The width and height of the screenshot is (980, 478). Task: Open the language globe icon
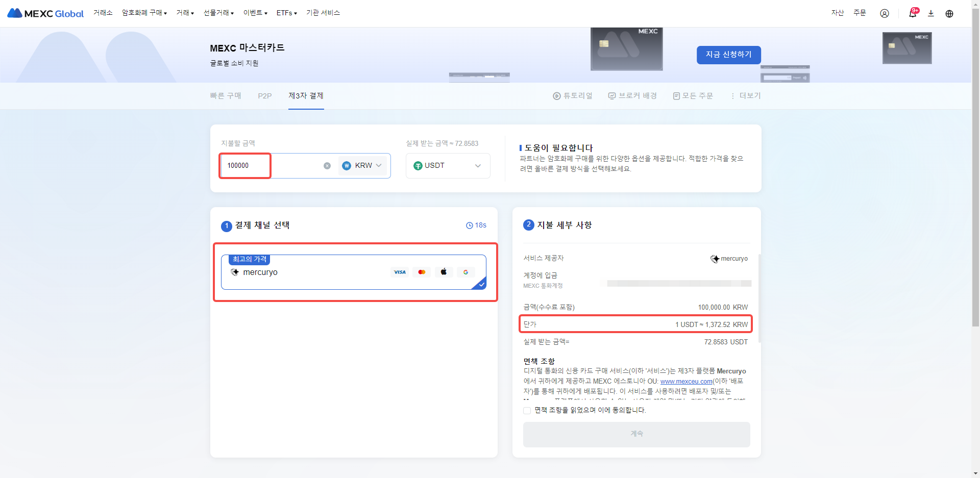pos(949,13)
